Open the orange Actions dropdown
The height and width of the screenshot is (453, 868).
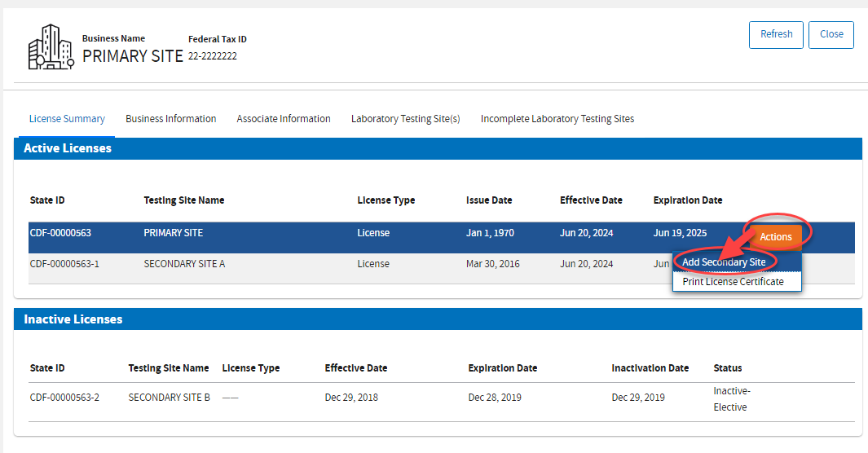[x=775, y=237]
